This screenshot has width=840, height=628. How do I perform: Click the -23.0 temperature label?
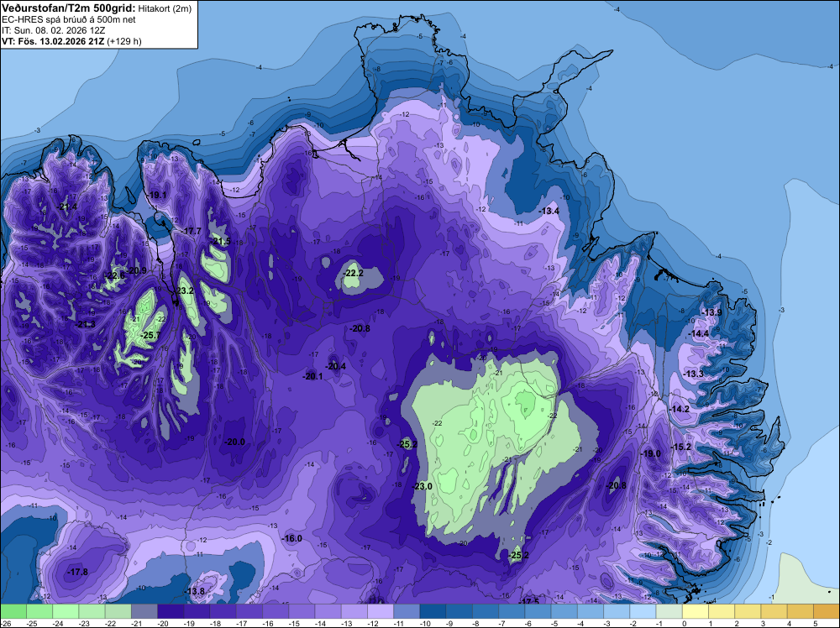click(423, 486)
